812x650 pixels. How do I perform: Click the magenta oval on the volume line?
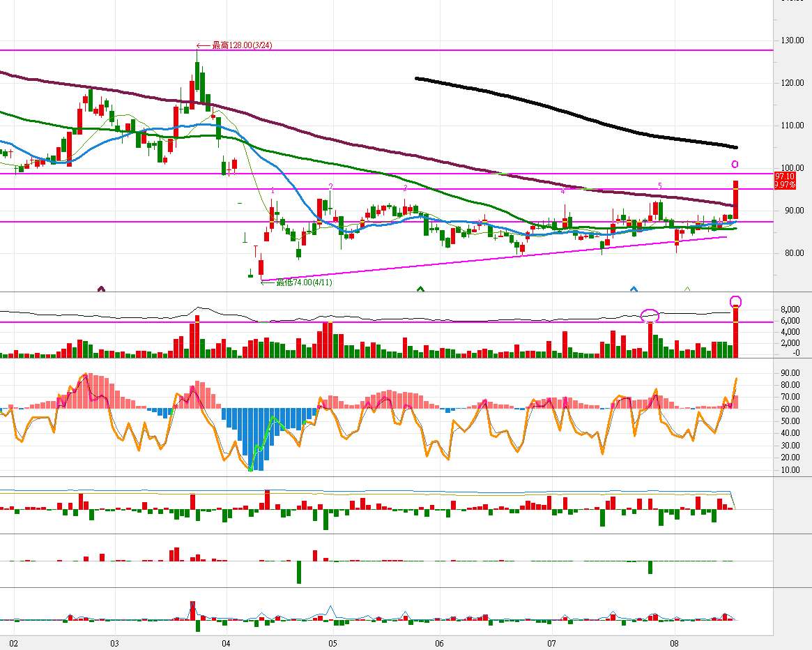[650, 315]
